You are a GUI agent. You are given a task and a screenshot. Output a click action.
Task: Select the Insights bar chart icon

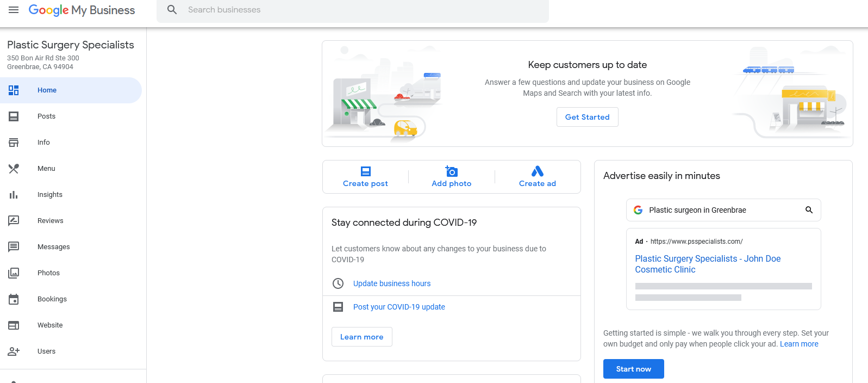(14, 195)
